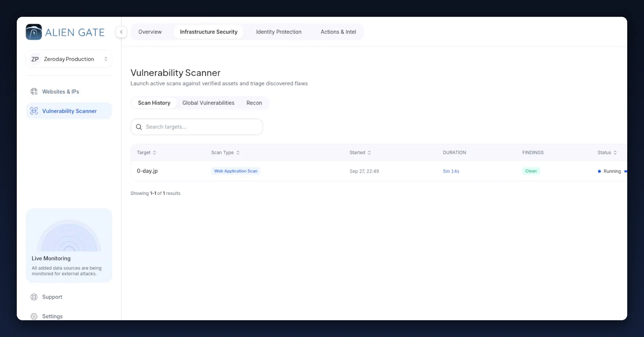Click the magnifier icon in search box
This screenshot has width=644, height=337.
(139, 127)
